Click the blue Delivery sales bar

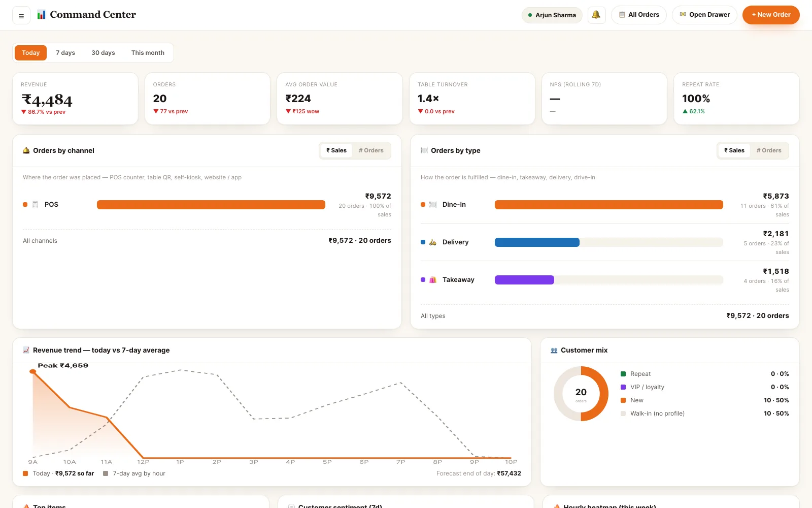[537, 242]
